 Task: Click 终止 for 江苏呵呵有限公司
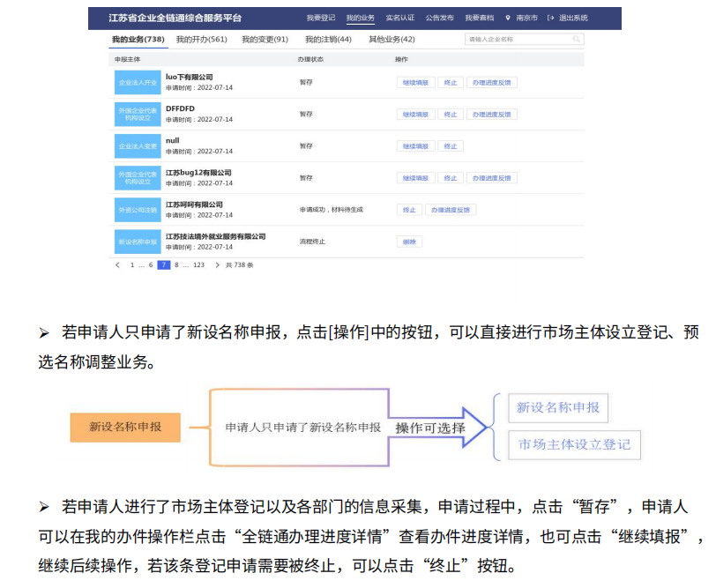tap(410, 210)
